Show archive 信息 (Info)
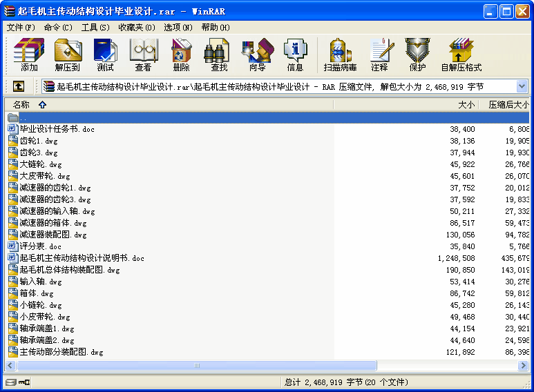This screenshot has height=392, width=534. click(295, 55)
